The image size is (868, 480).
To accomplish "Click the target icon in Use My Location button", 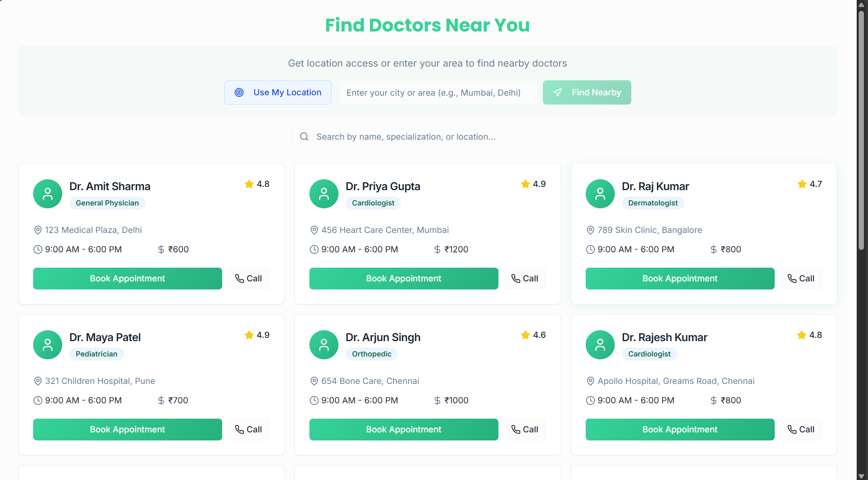I will coord(239,92).
